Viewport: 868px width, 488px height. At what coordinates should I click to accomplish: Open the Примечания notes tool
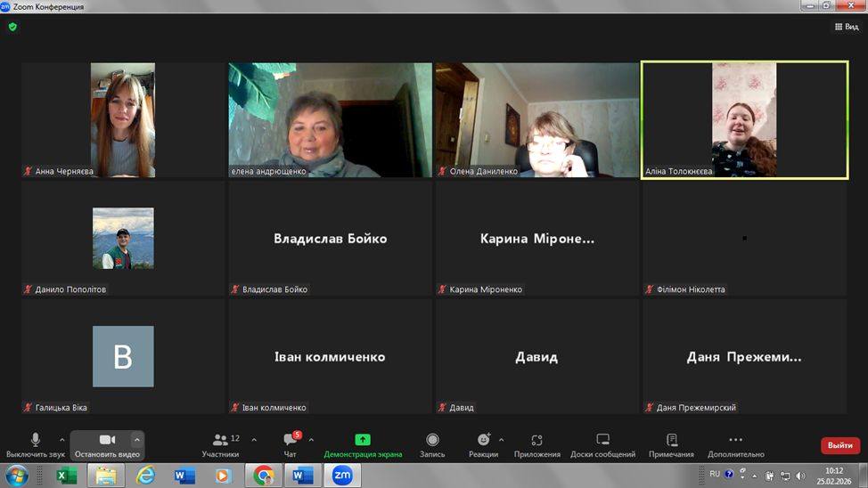(671, 443)
